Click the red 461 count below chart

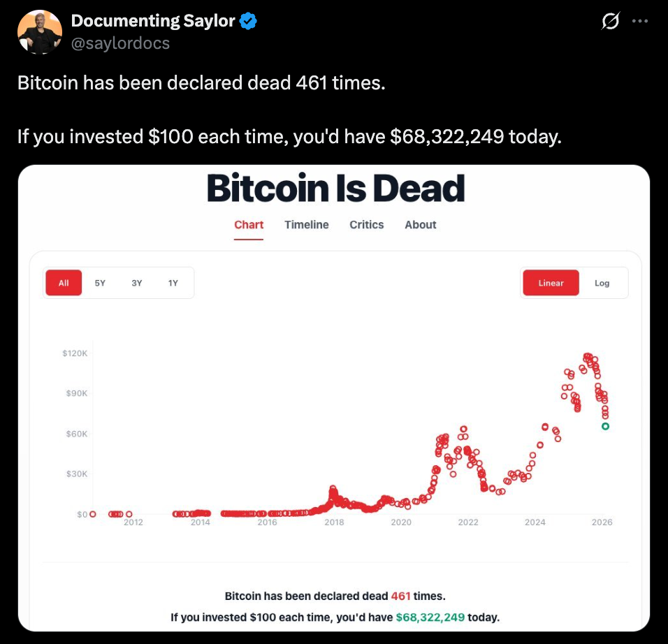[400, 597]
